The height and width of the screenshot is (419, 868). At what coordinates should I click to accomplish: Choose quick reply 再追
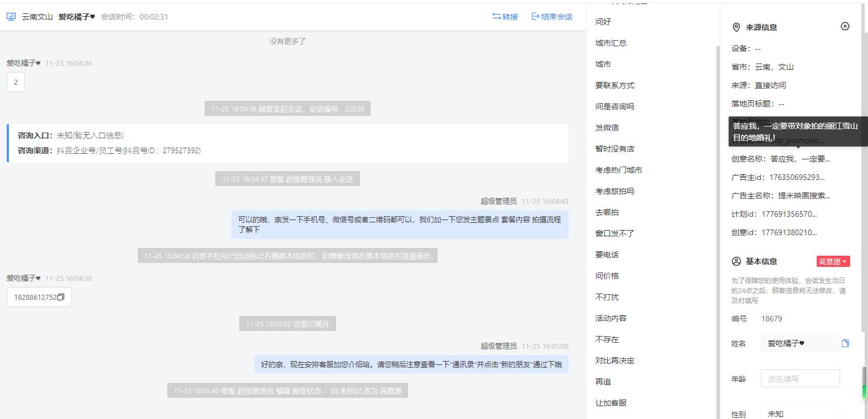pyautogui.click(x=603, y=382)
